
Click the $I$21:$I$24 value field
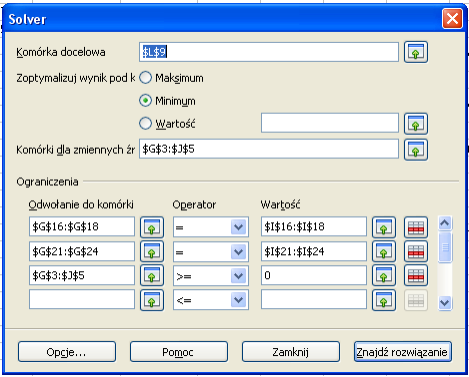point(314,251)
